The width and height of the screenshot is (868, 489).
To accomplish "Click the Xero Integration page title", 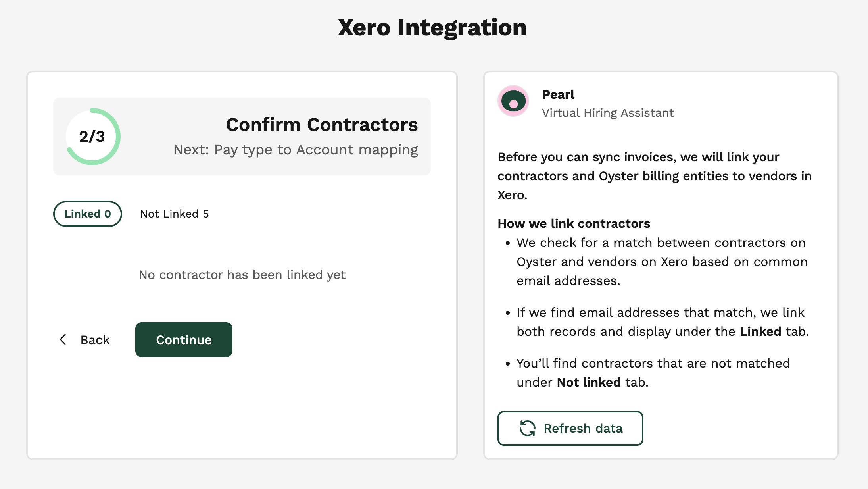I will click(x=432, y=28).
